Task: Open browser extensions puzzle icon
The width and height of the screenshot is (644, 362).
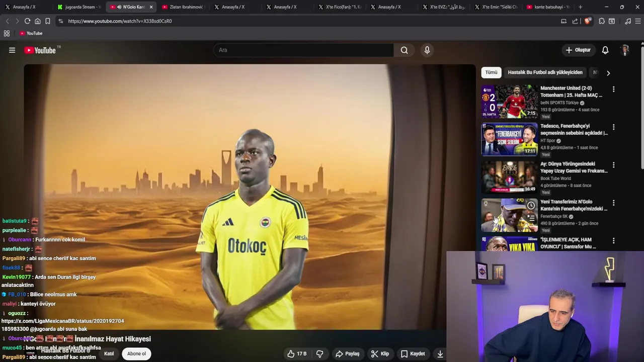Action: [x=601, y=21]
